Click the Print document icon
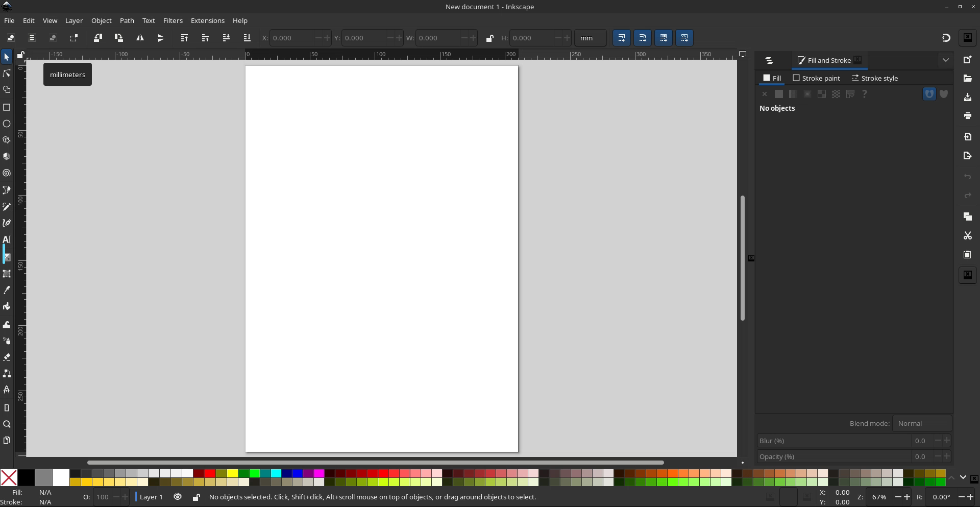The image size is (980, 507). 967,116
